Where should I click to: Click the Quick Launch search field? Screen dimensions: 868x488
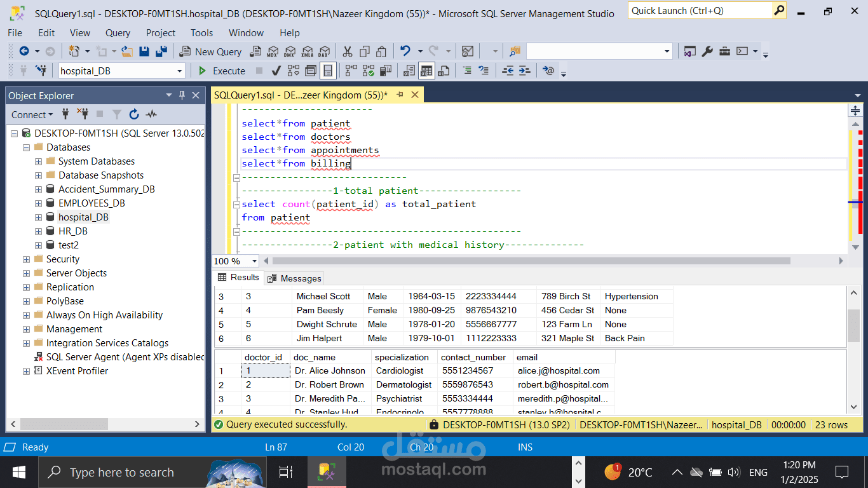[700, 11]
